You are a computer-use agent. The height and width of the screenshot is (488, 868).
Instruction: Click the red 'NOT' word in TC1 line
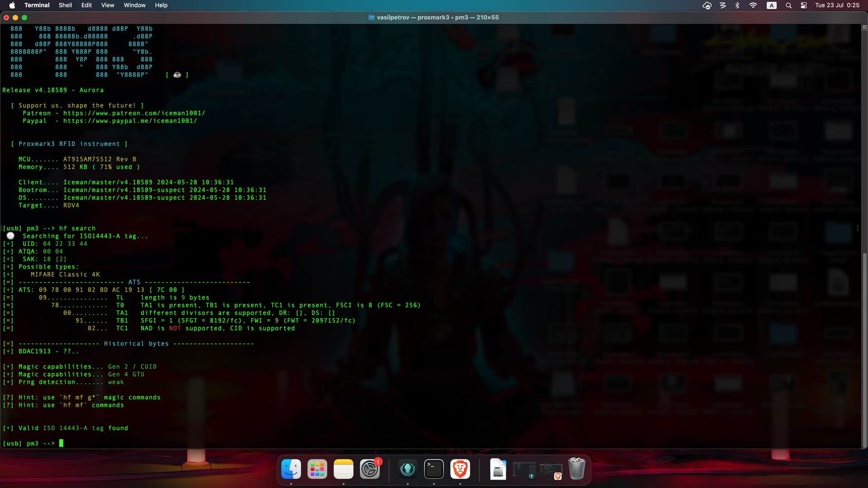(175, 328)
